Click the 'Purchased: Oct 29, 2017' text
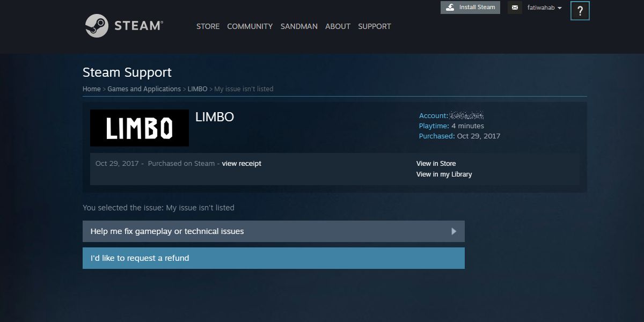The image size is (644, 322). coord(459,136)
